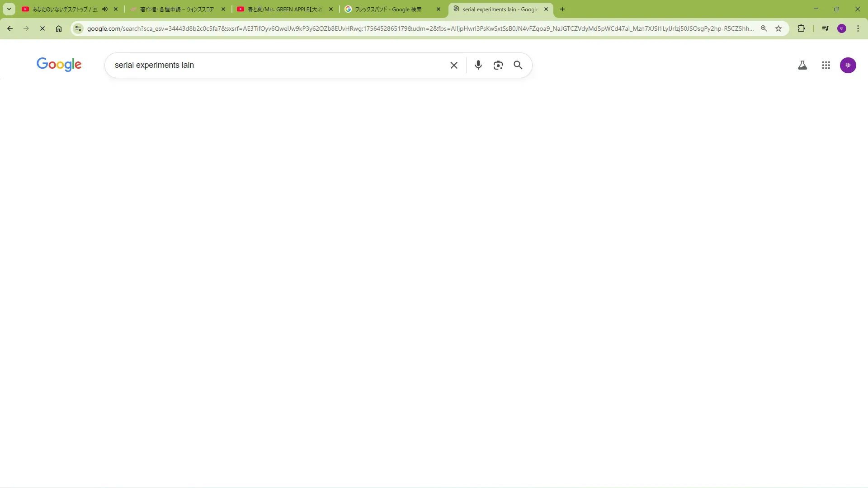Go to Google homepage via logo
The width and height of the screenshot is (868, 488).
click(x=59, y=65)
